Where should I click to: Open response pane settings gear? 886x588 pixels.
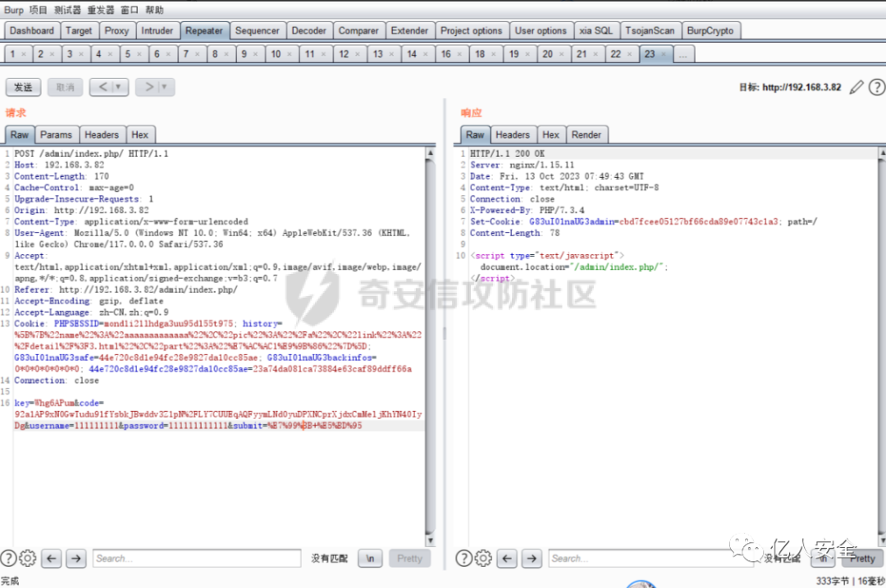(483, 558)
